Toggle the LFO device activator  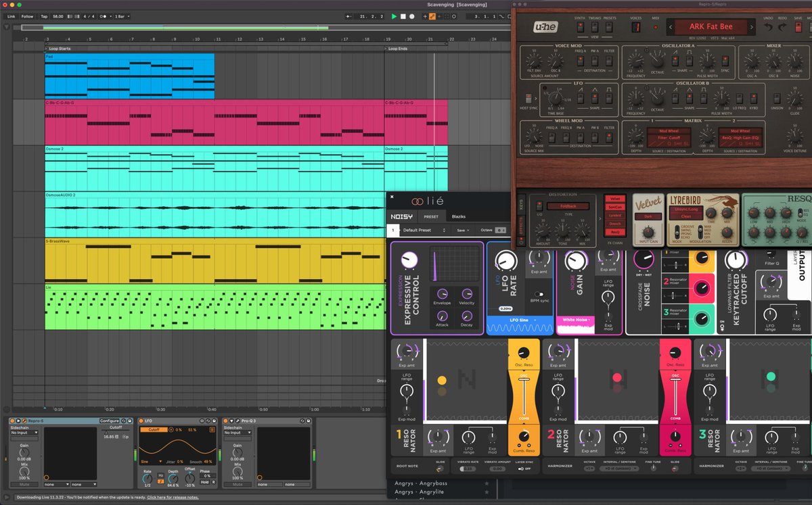141,420
